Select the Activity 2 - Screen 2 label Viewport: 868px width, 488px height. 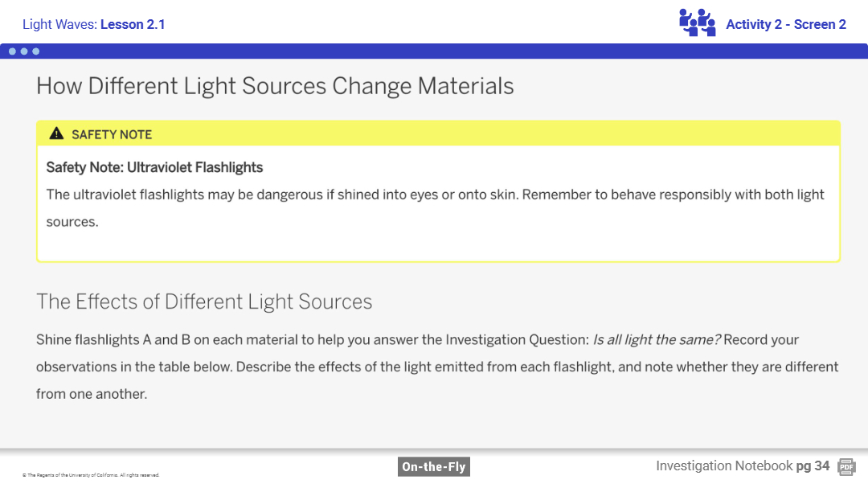point(785,24)
